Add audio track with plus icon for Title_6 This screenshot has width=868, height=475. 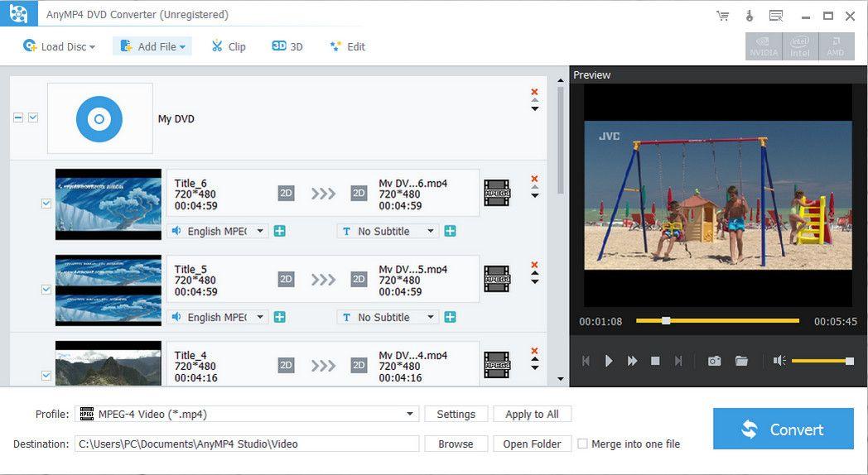tap(280, 231)
